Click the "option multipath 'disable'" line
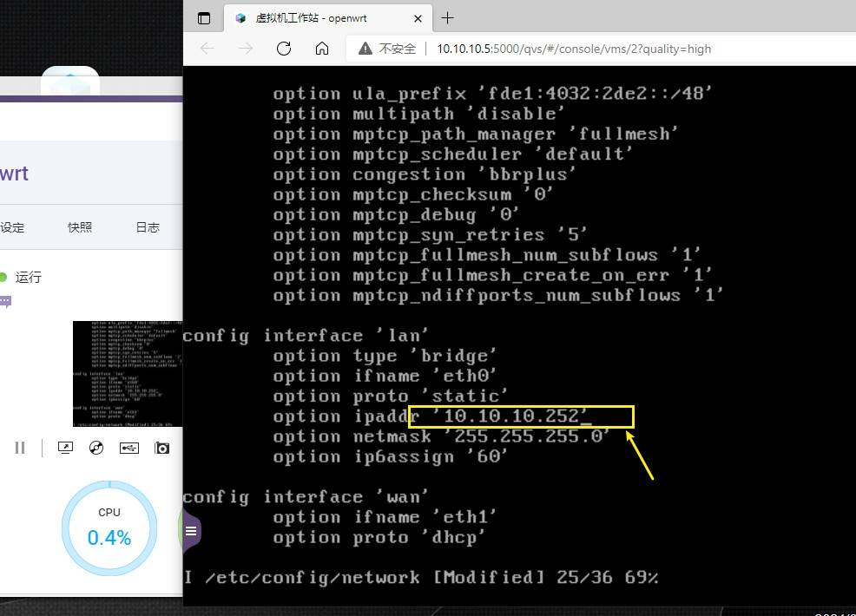 click(418, 114)
